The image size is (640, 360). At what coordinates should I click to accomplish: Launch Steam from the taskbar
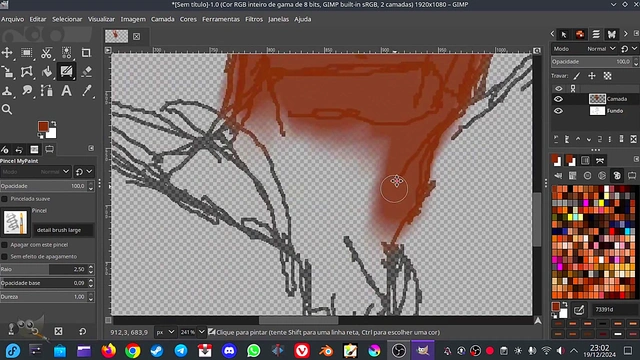(x=157, y=351)
